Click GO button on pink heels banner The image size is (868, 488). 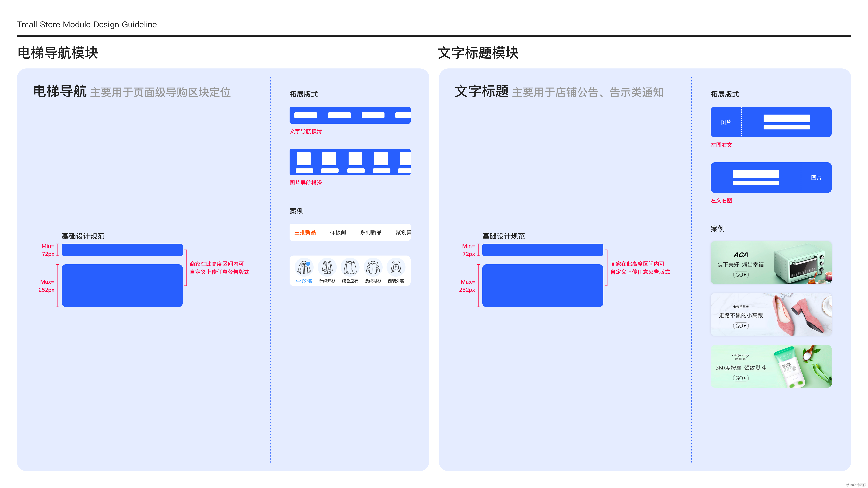click(x=741, y=326)
